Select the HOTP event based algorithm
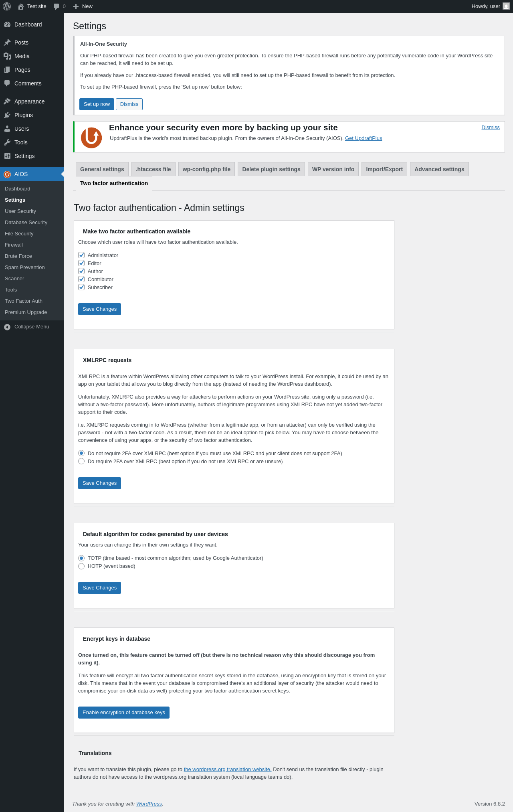This screenshot has width=513, height=812. click(81, 566)
